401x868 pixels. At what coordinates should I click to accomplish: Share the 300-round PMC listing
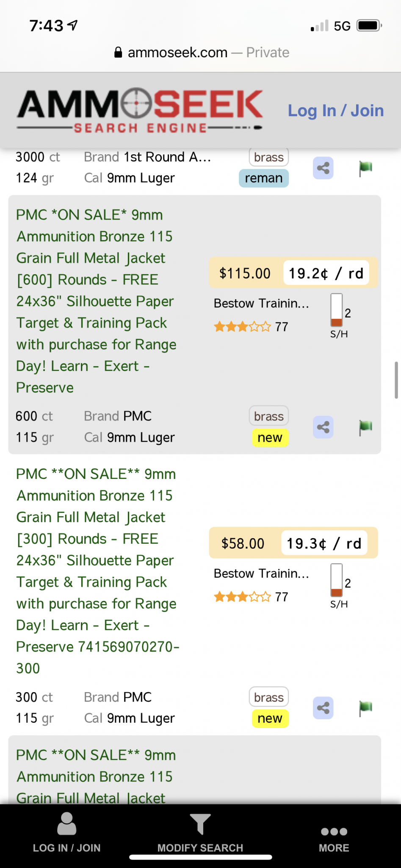(x=323, y=708)
